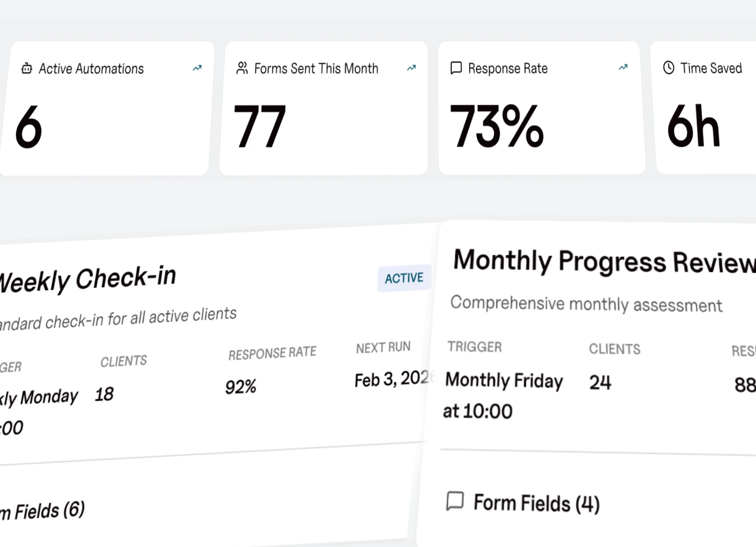Click trend arrow on Active Automations card

tap(197, 68)
